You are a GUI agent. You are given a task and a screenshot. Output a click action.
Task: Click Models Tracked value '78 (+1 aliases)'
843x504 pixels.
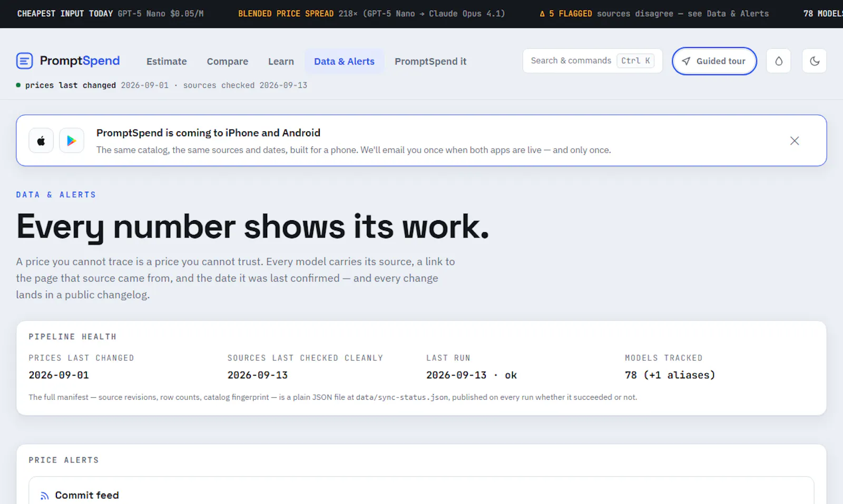tap(670, 375)
